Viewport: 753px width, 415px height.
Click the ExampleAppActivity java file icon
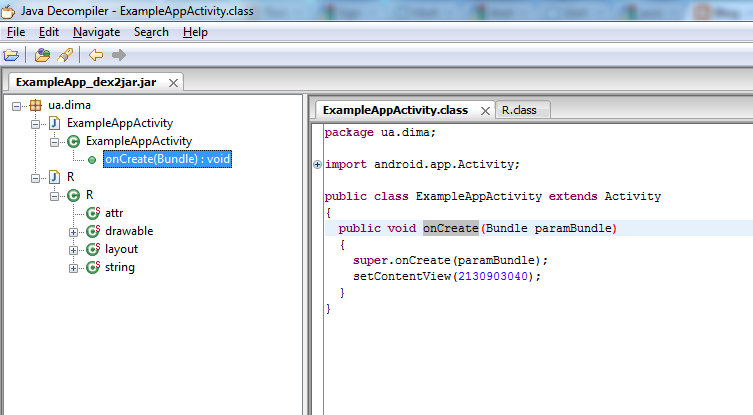point(55,123)
